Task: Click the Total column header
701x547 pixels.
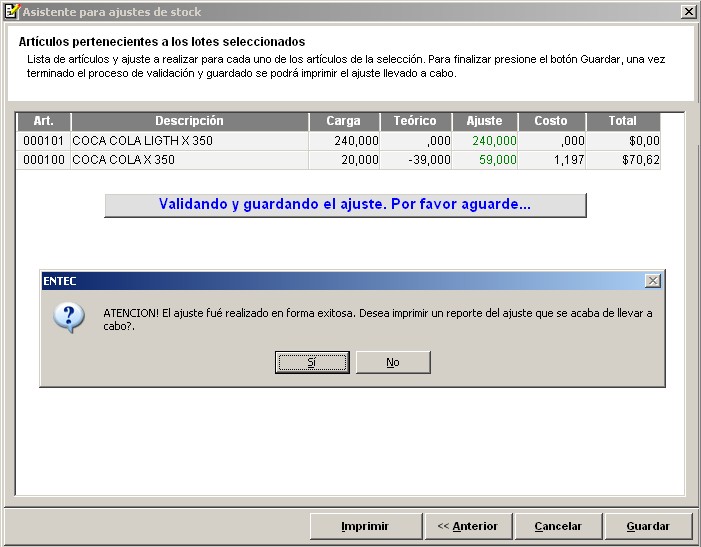Action: [622, 121]
